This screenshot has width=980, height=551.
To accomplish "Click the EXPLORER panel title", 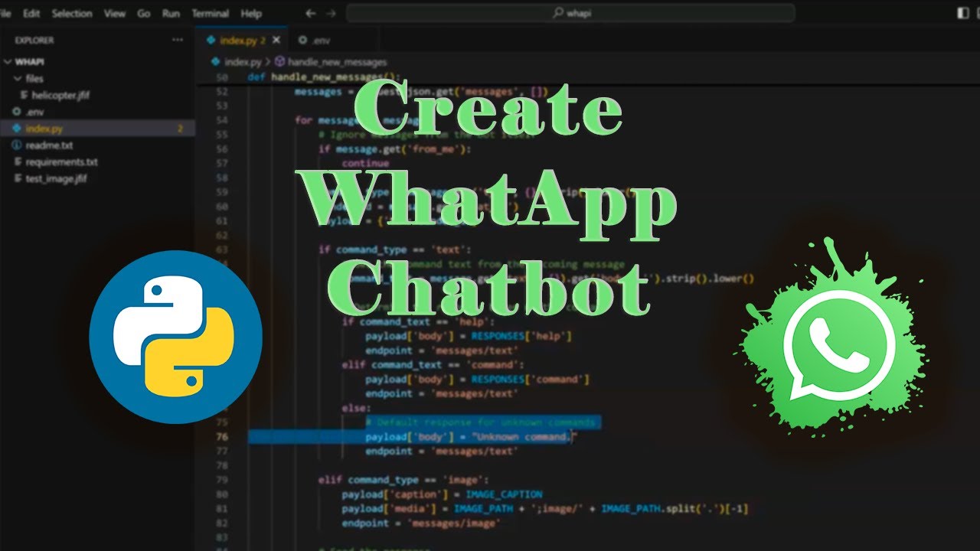I will 34,40.
